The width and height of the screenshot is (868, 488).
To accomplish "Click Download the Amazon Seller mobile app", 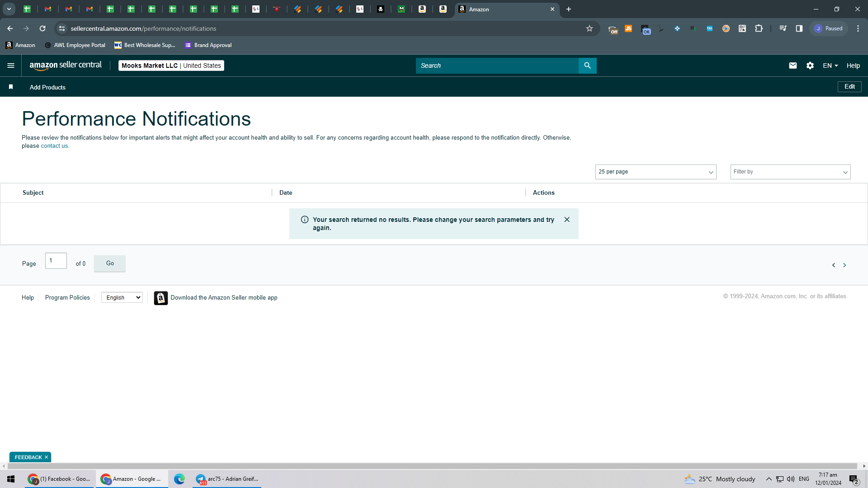I will click(x=224, y=298).
